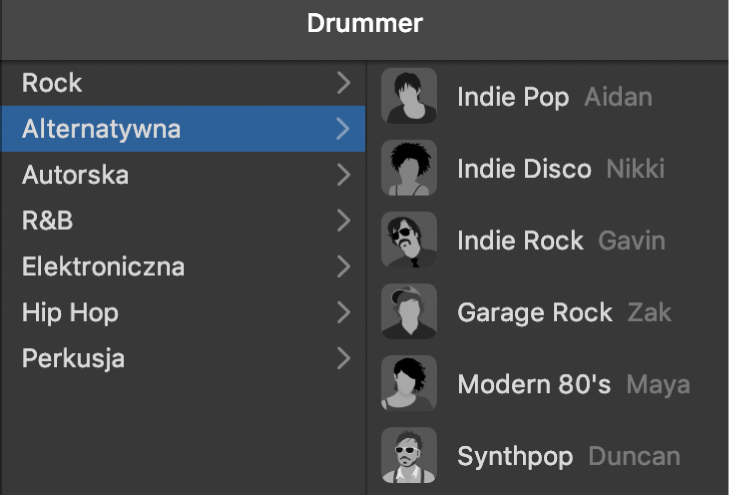Expand the Rock genre chevron
Viewport: 729px width, 495px height.
coord(343,83)
